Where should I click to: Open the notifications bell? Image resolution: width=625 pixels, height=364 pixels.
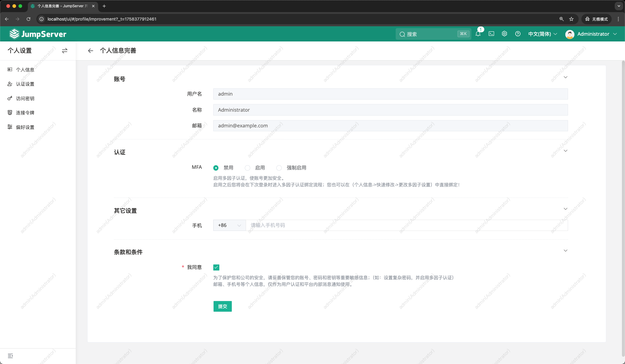(x=478, y=34)
